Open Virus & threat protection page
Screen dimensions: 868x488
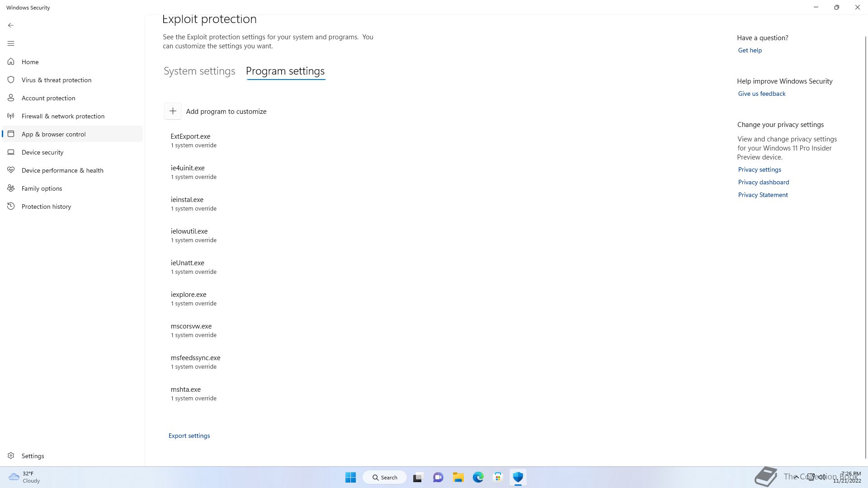72,80
